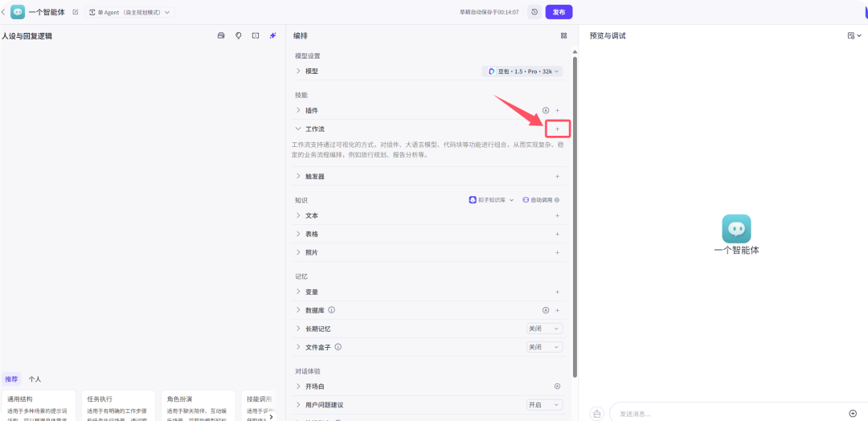Add a plugin with the 插件 plus icon
This screenshot has width=868, height=421.
(x=557, y=110)
